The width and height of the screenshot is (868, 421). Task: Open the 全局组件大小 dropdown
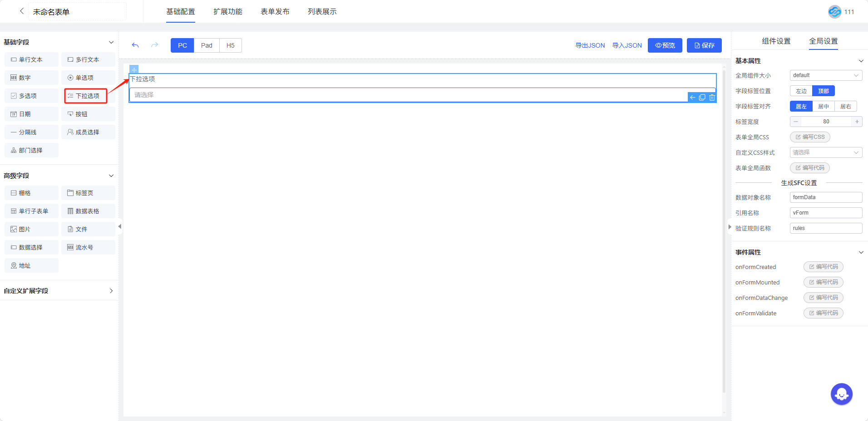pyautogui.click(x=825, y=75)
